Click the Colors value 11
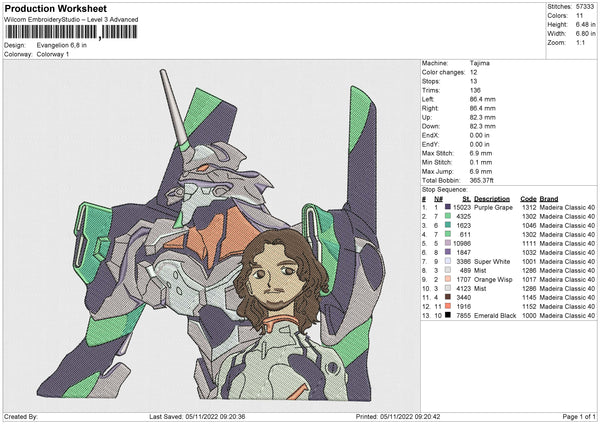 click(579, 16)
